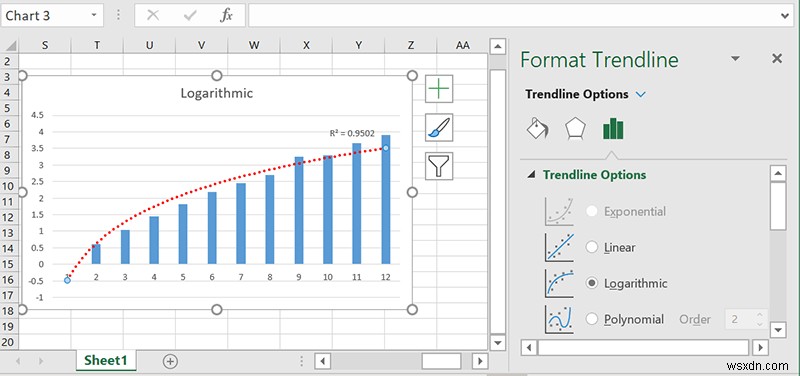This screenshot has height=376, width=800.
Task: Select the Logarithmic chart title
Action: click(217, 93)
